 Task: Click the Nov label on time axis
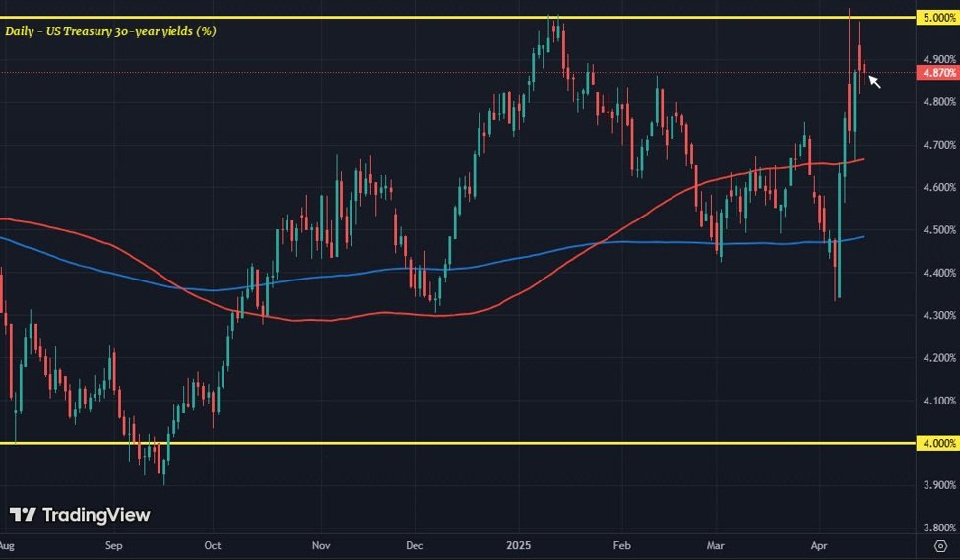click(321, 543)
